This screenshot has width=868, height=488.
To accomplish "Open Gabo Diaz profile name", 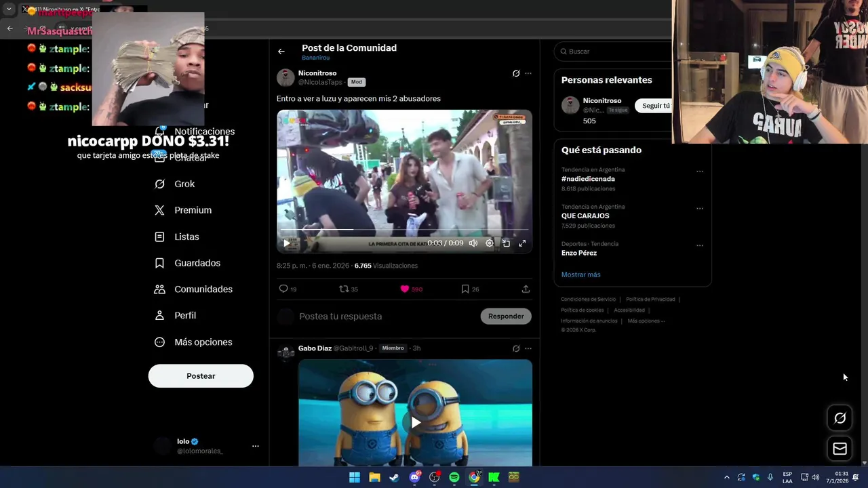I will tap(315, 348).
